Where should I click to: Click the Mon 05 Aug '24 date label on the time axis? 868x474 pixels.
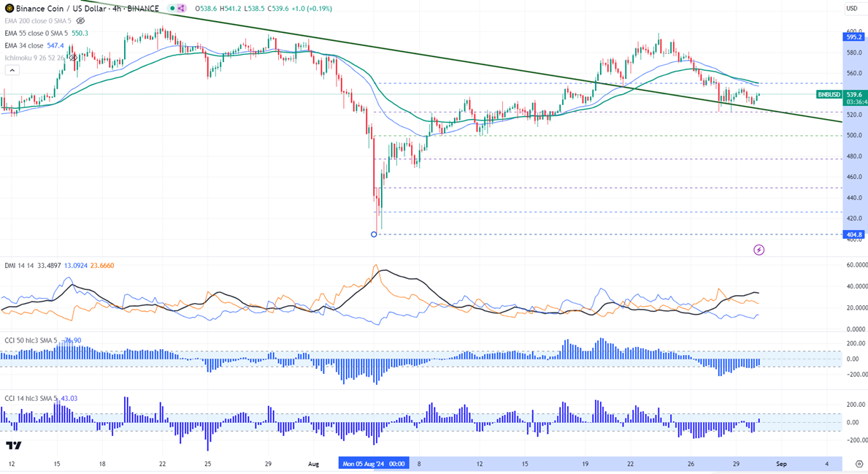click(x=374, y=464)
